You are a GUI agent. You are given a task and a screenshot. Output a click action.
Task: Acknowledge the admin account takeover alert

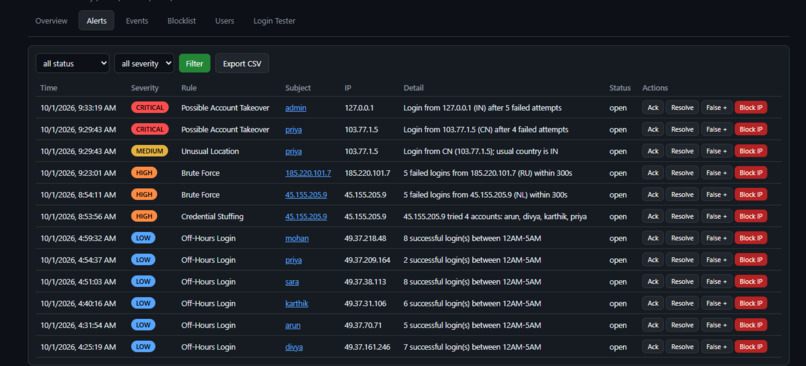(653, 108)
